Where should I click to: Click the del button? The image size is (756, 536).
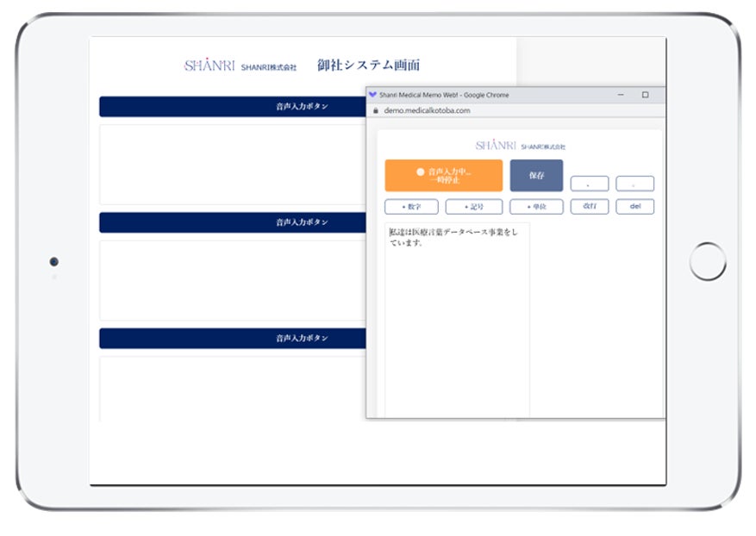click(x=635, y=206)
